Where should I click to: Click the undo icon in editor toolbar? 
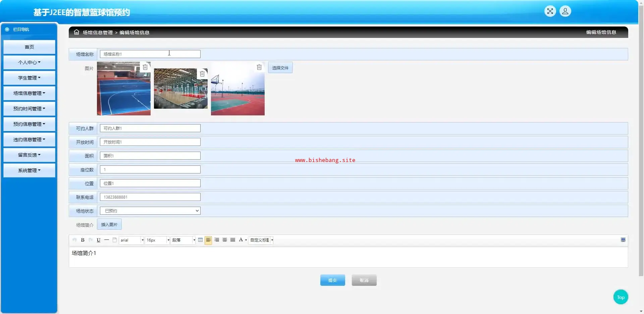click(74, 240)
